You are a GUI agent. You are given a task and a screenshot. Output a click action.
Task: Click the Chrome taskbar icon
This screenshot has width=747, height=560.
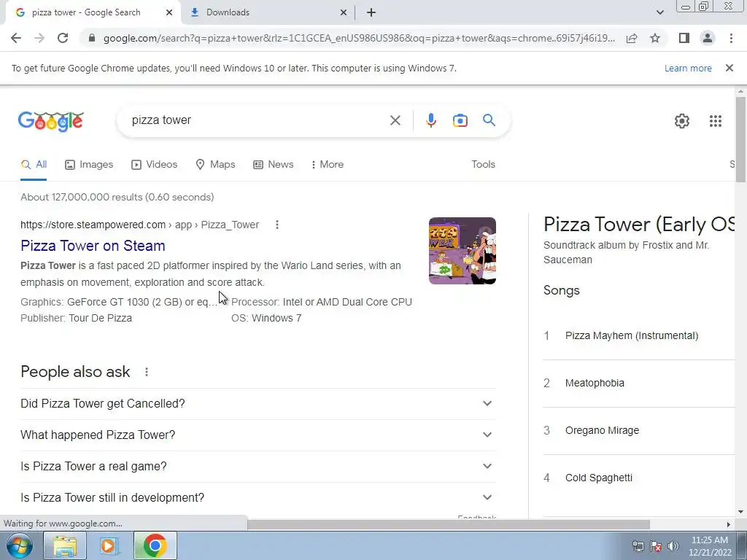click(155, 545)
